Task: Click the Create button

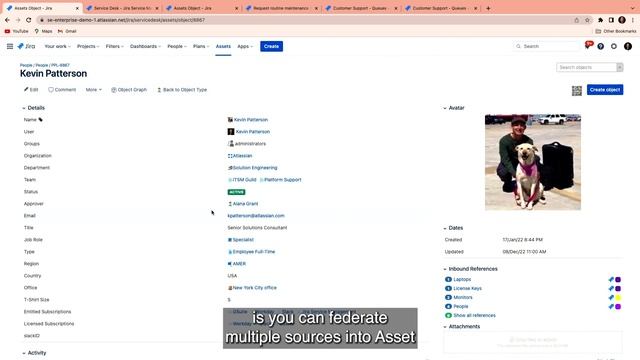Action: tap(271, 47)
